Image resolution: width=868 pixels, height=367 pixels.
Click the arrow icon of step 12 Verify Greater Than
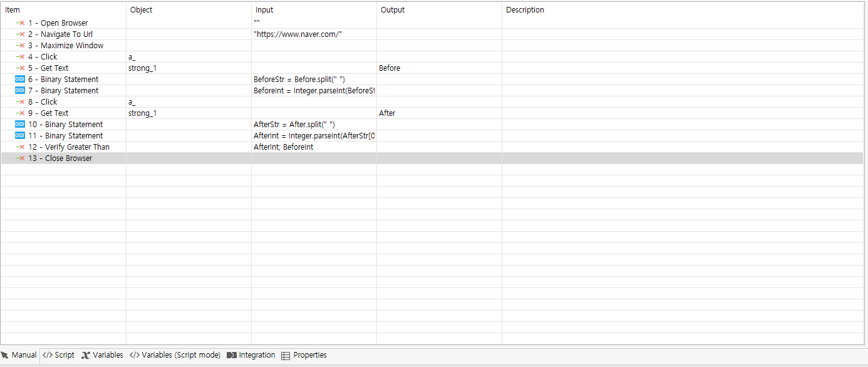(x=20, y=147)
